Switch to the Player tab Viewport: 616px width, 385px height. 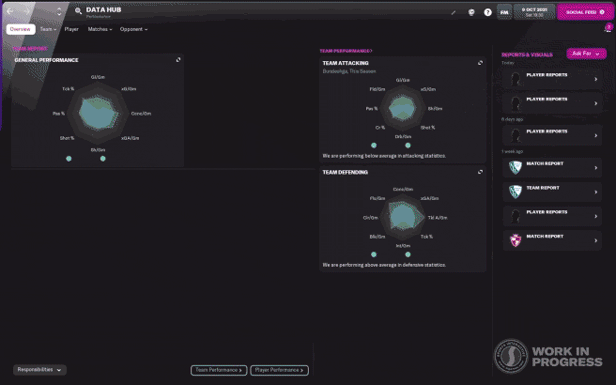(x=72, y=29)
